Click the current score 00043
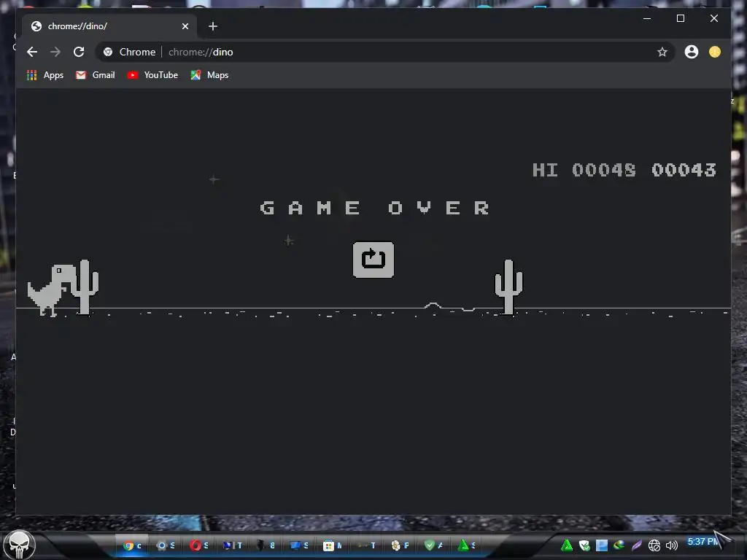747x560 pixels. click(684, 170)
